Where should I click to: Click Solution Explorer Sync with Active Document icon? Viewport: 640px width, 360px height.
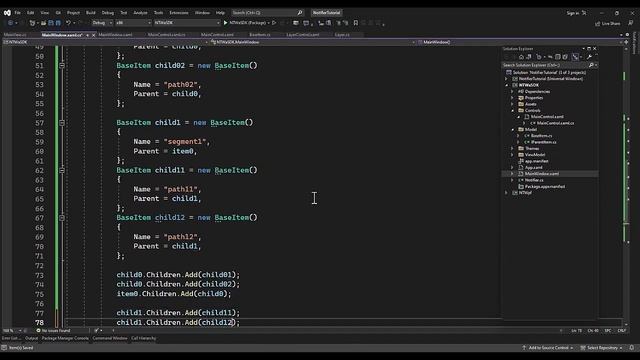click(x=550, y=57)
